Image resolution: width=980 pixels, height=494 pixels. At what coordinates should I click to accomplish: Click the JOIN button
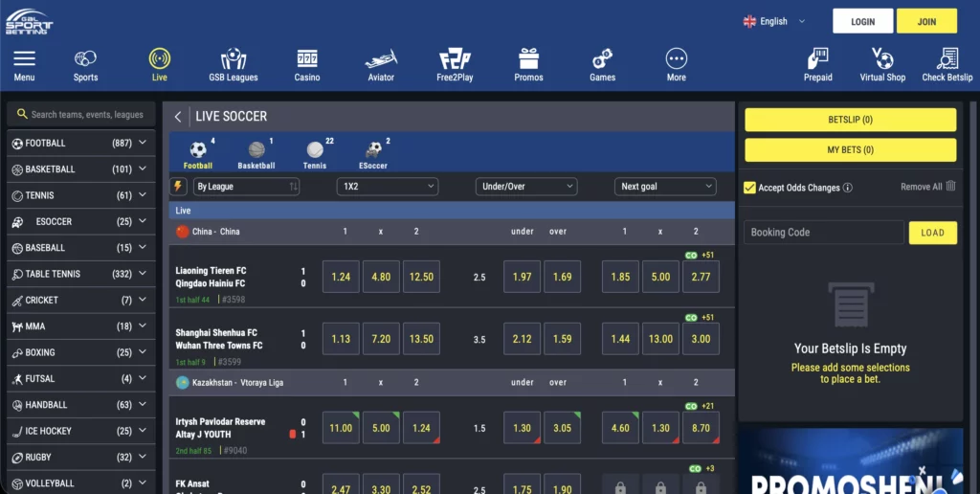click(x=926, y=21)
